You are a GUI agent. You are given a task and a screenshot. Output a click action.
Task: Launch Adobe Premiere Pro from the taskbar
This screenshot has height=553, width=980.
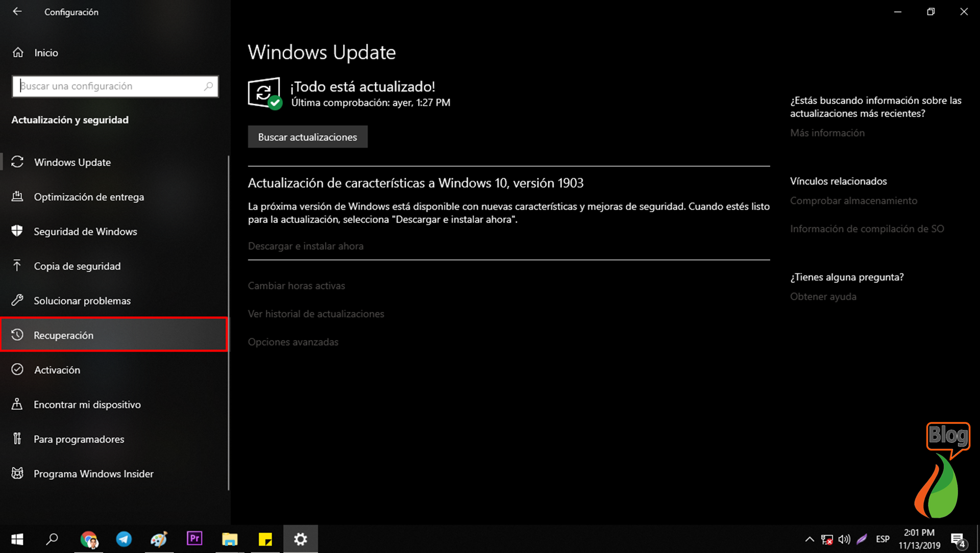(194, 539)
